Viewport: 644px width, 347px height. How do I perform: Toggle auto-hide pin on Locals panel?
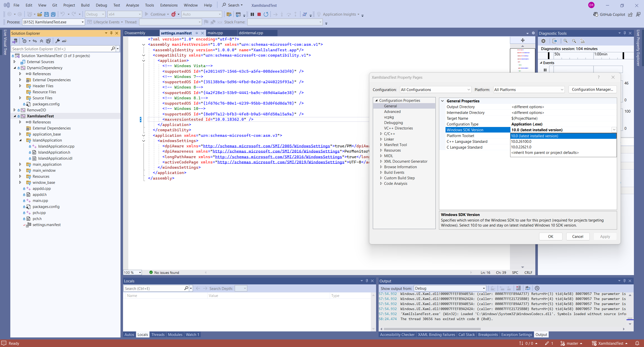pos(367,281)
